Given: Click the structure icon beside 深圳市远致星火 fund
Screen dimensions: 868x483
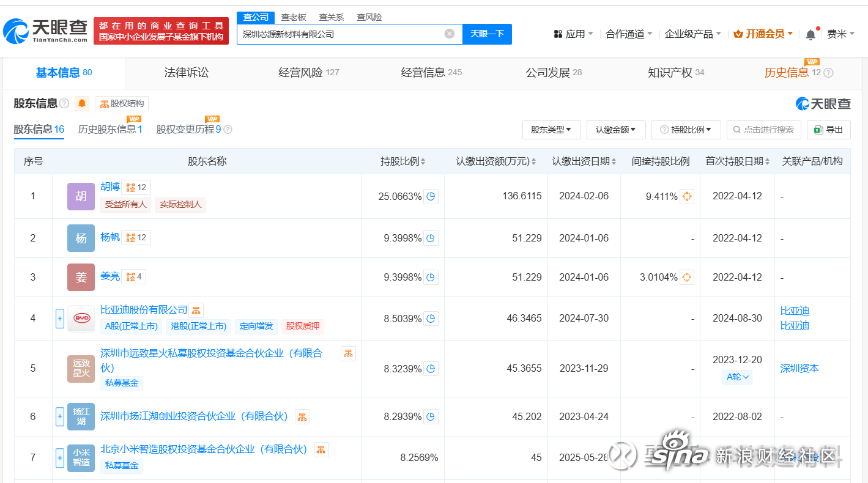Looking at the screenshot, I should (x=348, y=353).
